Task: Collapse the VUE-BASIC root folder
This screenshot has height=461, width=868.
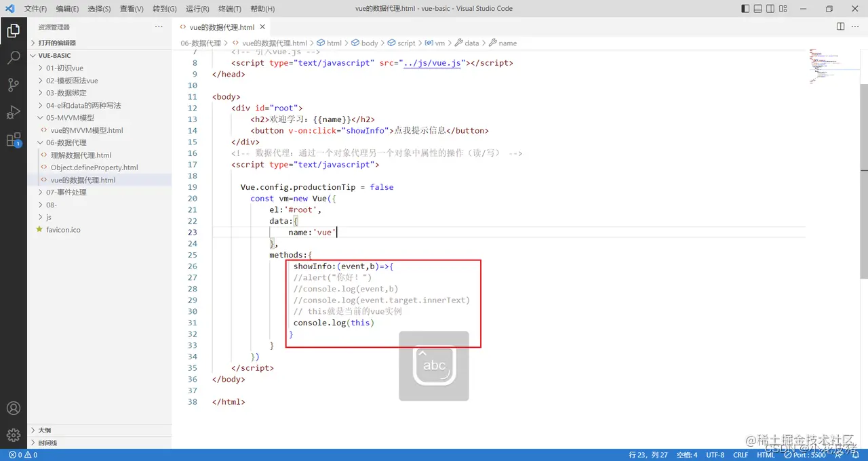Action: [100, 56]
